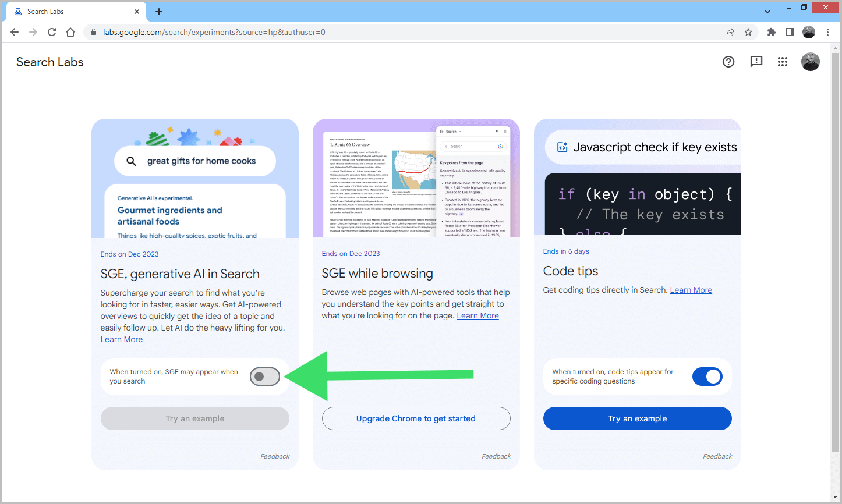Open the Search Labs help icon
This screenshot has height=504, width=842.
pos(728,62)
